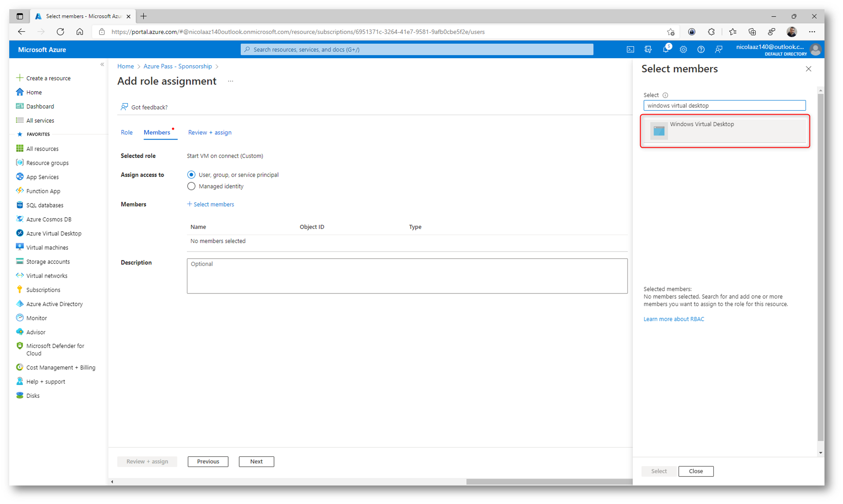Open the Help question mark icon
843x504 pixels.
click(x=701, y=49)
